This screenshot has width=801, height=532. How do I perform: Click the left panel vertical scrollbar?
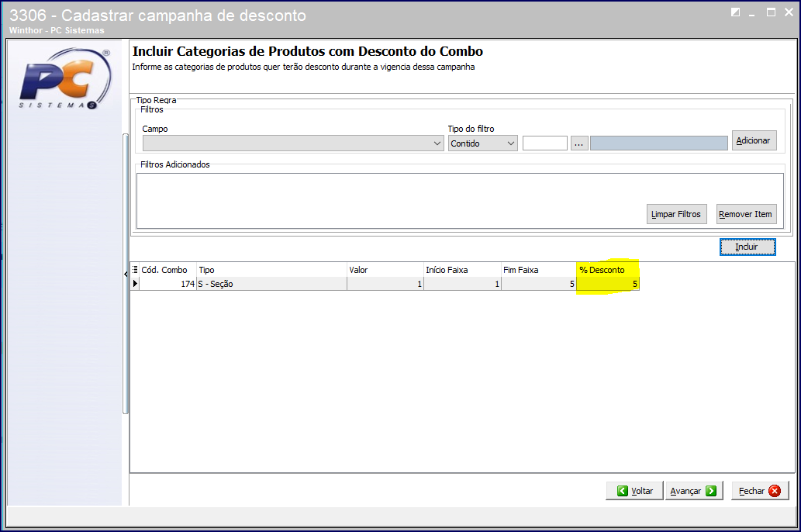coord(126,274)
